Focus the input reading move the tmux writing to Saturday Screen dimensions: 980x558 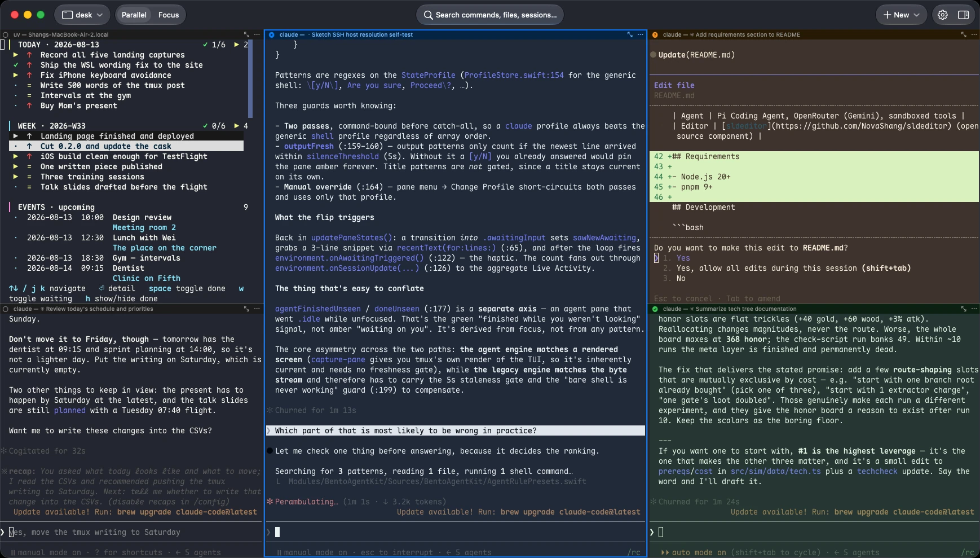pyautogui.click(x=131, y=532)
